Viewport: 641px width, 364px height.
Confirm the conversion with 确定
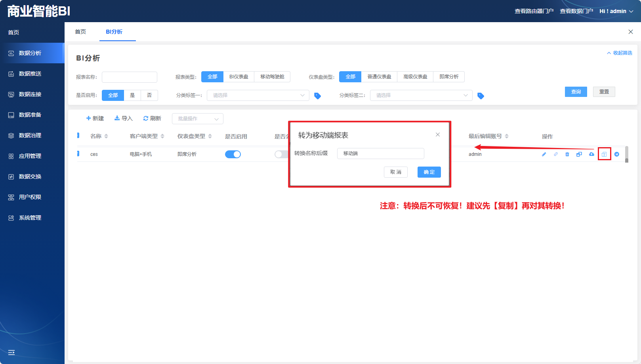tap(429, 172)
